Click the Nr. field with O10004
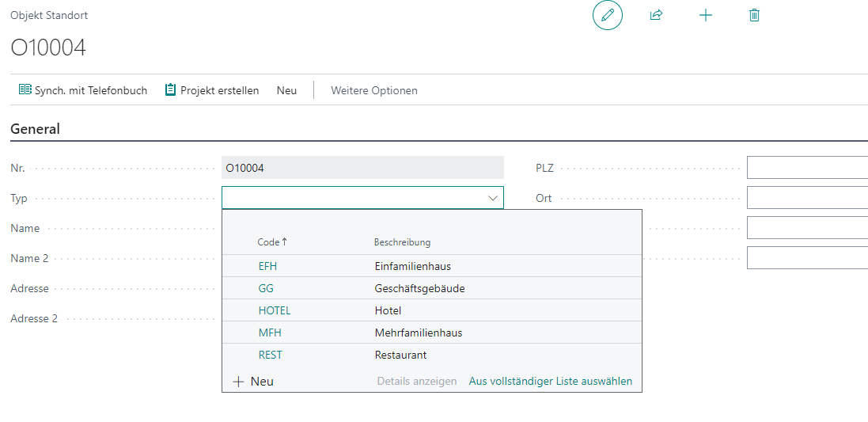This screenshot has height=422, width=868. [362, 168]
